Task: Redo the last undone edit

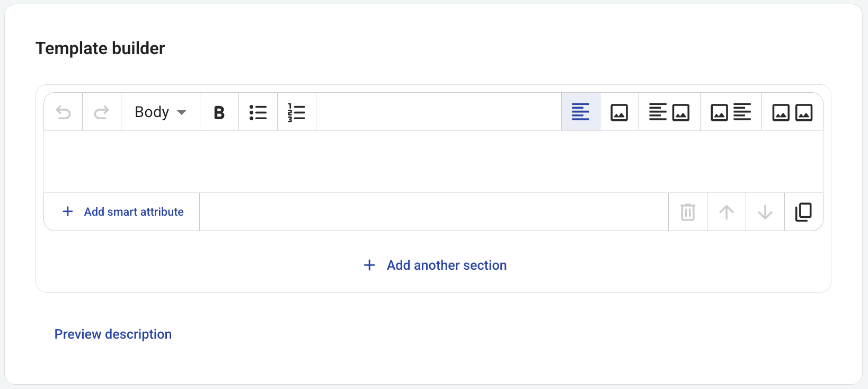Action: (102, 112)
